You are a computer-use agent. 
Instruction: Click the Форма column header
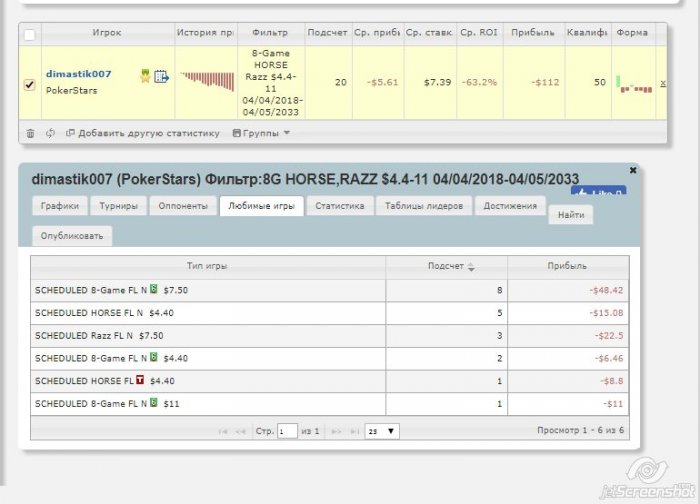tap(632, 33)
